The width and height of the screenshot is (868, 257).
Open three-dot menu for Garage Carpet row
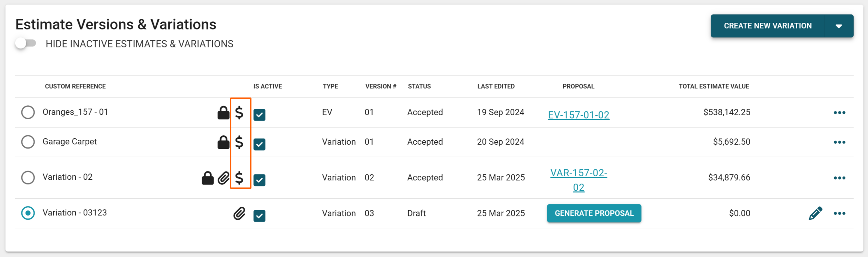[839, 142]
